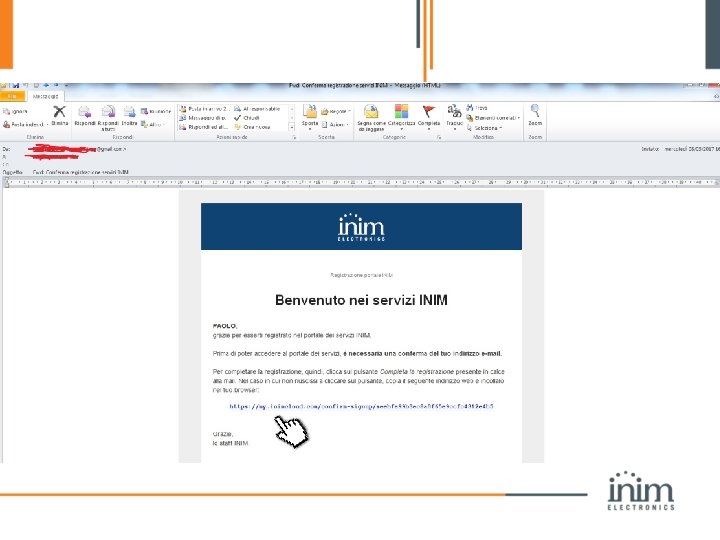Select Crea nuova quick action
Image resolution: width=720 pixels, height=540 pixels.
tap(253, 127)
